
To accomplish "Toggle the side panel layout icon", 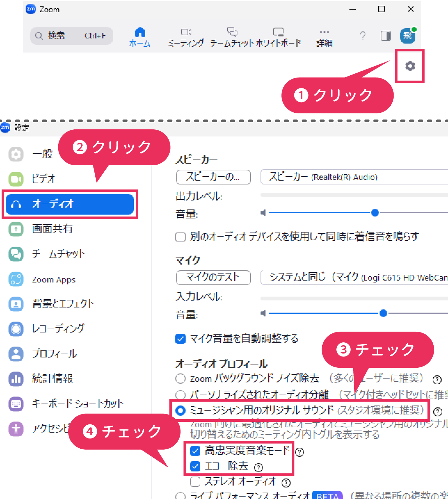I will [x=386, y=36].
